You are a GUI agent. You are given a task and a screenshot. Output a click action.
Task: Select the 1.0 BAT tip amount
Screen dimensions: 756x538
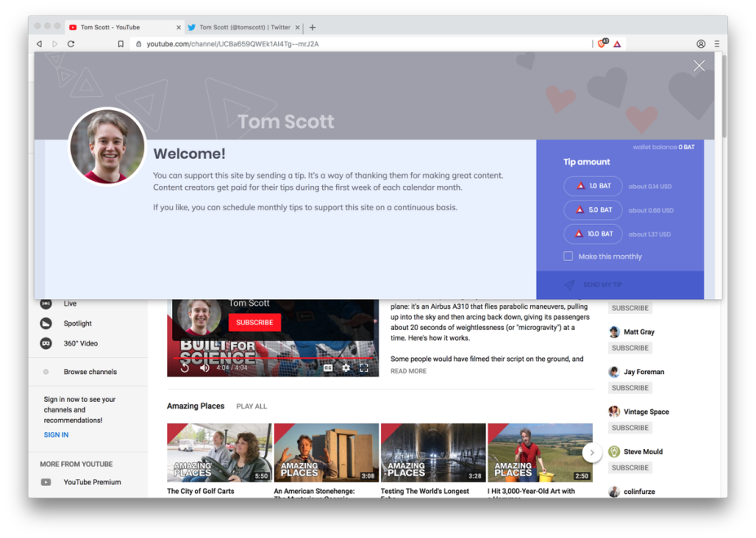pos(593,186)
